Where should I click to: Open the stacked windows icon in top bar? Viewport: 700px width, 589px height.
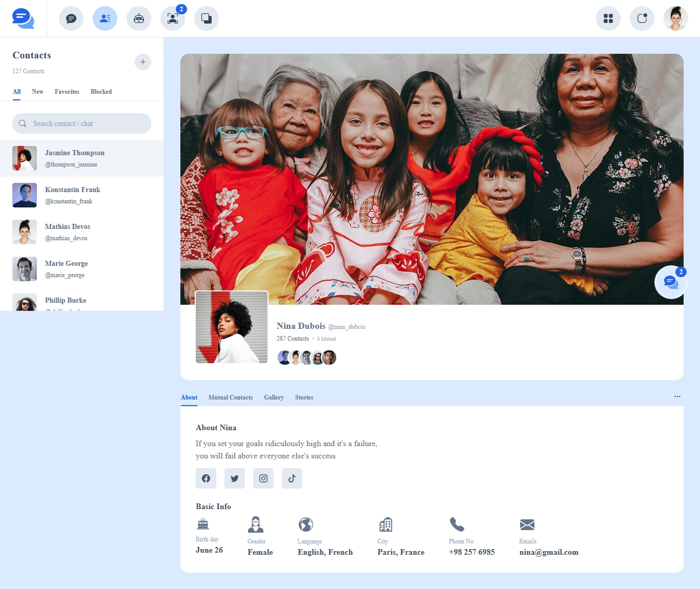point(207,18)
